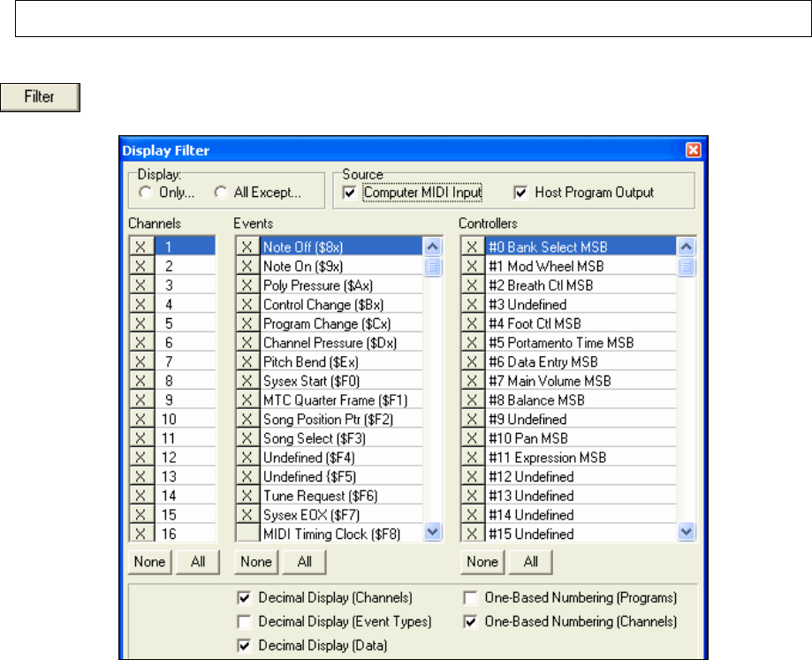This screenshot has height=660, width=812.
Task: Select the 'Undefined ($F4)' event row
Action: [x=341, y=457]
